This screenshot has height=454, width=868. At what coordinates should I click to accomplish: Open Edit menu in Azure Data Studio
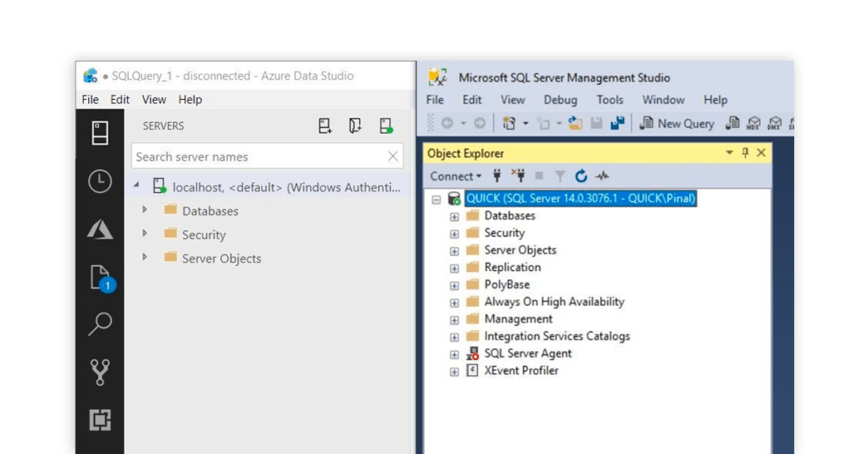click(120, 100)
